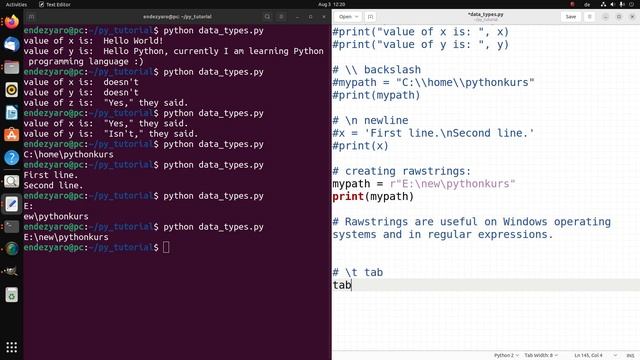The width and height of the screenshot is (640, 360).
Task: Click the terminal prompt cursor
Action: [166, 247]
